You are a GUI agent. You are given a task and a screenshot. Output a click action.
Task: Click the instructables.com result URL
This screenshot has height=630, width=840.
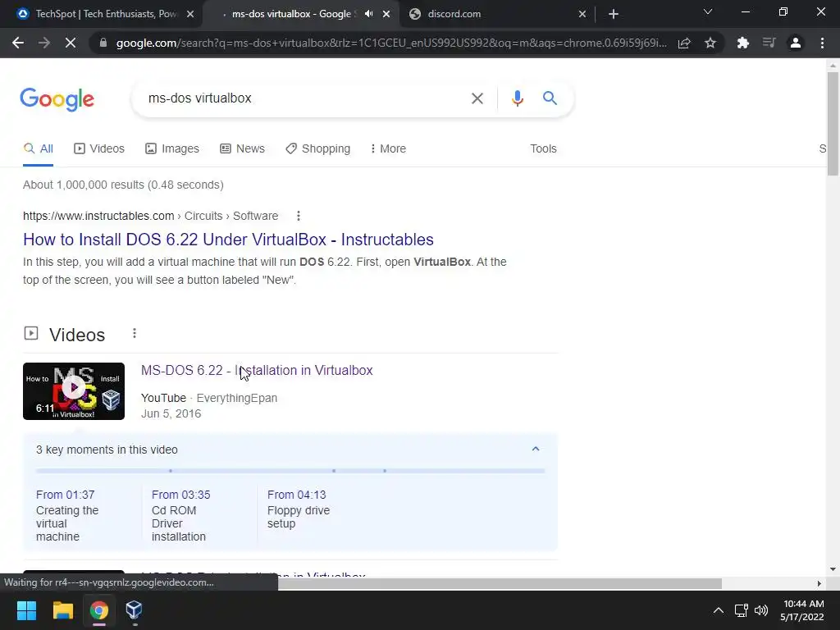(x=151, y=216)
